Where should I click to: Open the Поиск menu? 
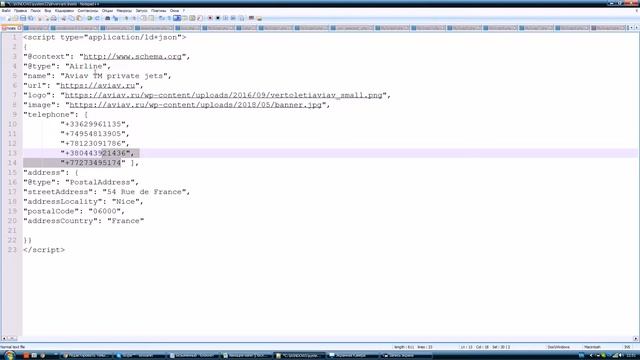pos(36,11)
